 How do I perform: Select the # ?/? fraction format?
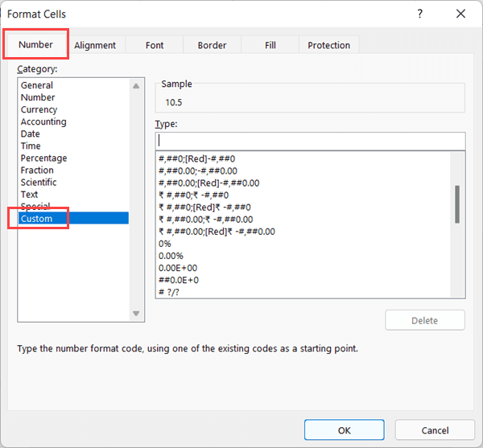click(169, 292)
